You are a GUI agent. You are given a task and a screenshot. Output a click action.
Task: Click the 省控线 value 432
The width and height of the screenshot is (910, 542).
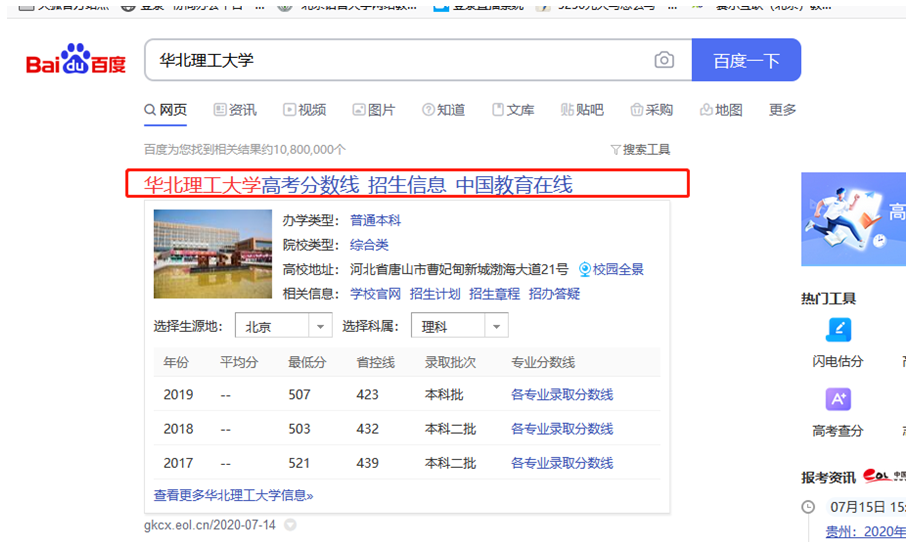[367, 429]
